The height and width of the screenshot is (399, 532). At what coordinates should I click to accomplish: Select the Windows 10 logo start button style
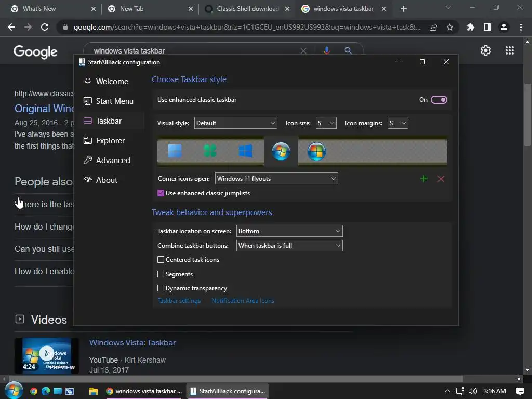[245, 151]
